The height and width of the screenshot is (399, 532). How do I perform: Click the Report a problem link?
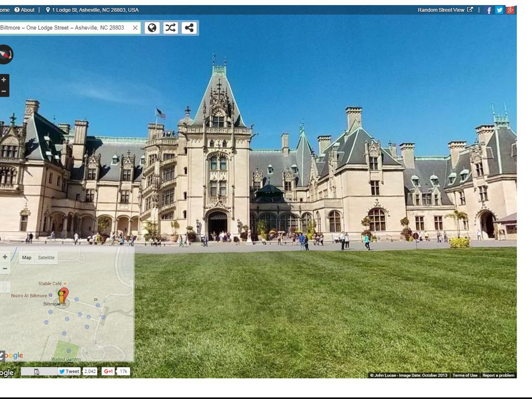[x=498, y=375]
